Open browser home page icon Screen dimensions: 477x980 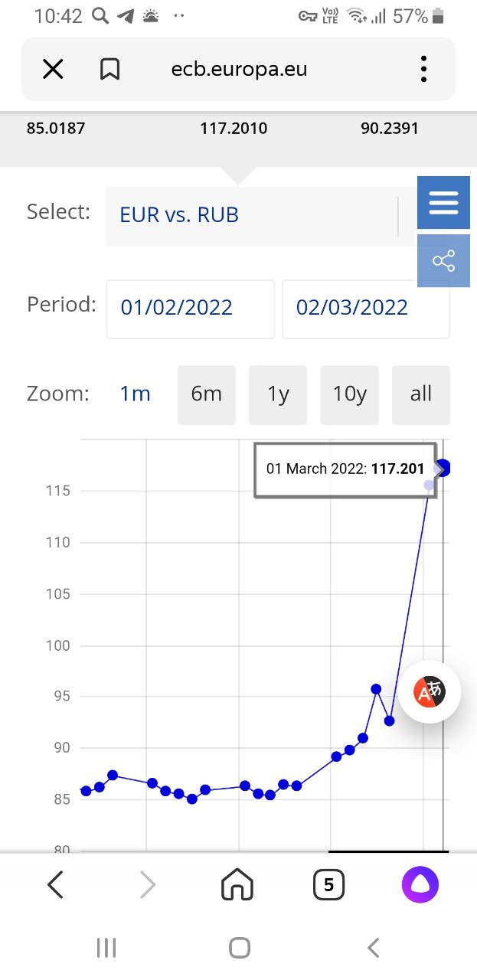237,886
